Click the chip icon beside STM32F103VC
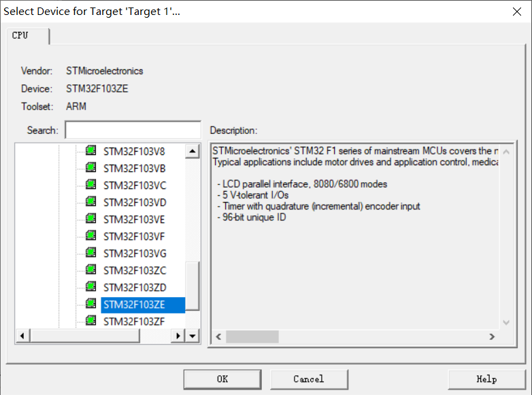 click(90, 184)
